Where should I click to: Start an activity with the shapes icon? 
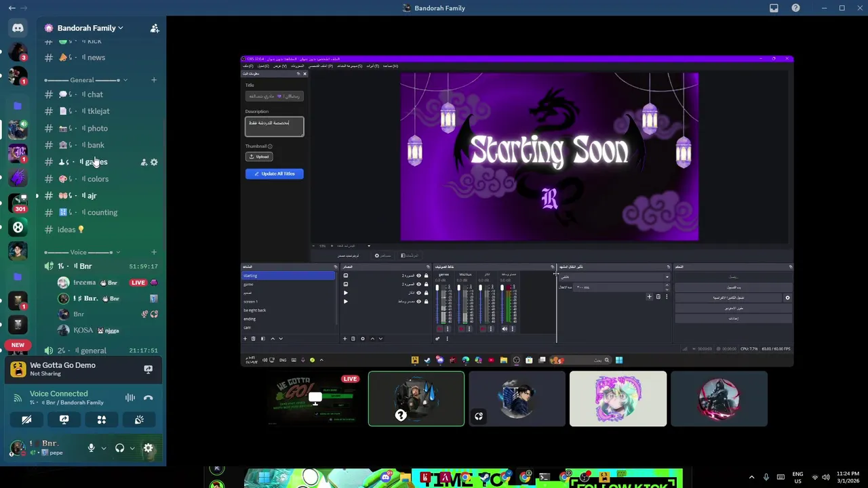click(102, 420)
